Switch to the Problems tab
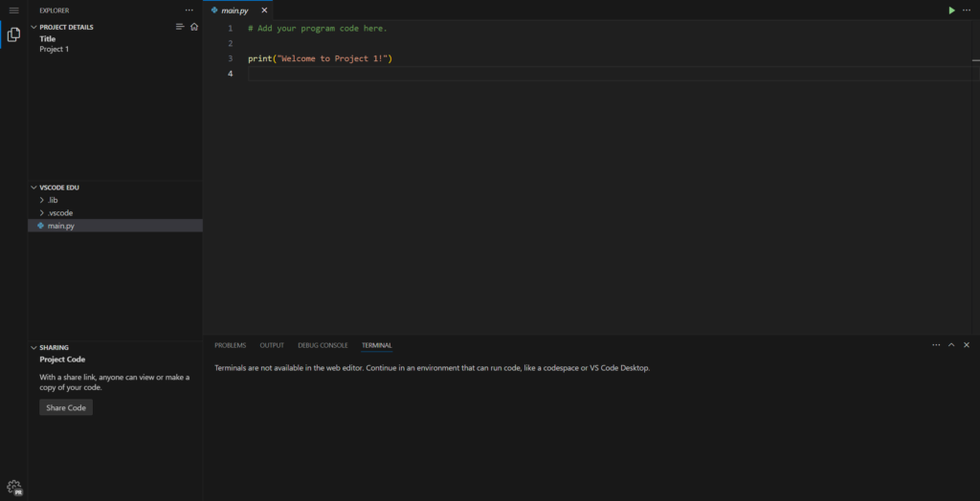The image size is (980, 501). point(230,345)
